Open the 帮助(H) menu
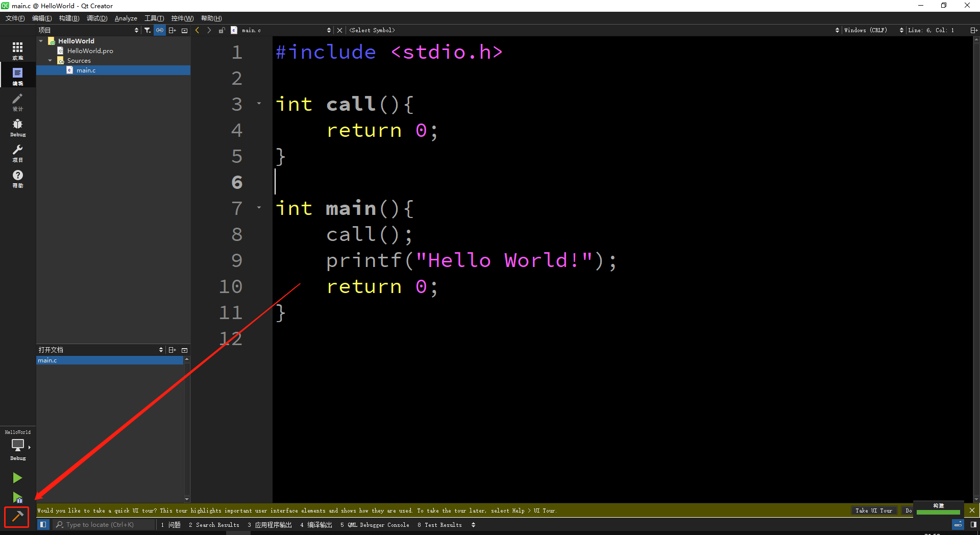The image size is (980, 535). 211,18
